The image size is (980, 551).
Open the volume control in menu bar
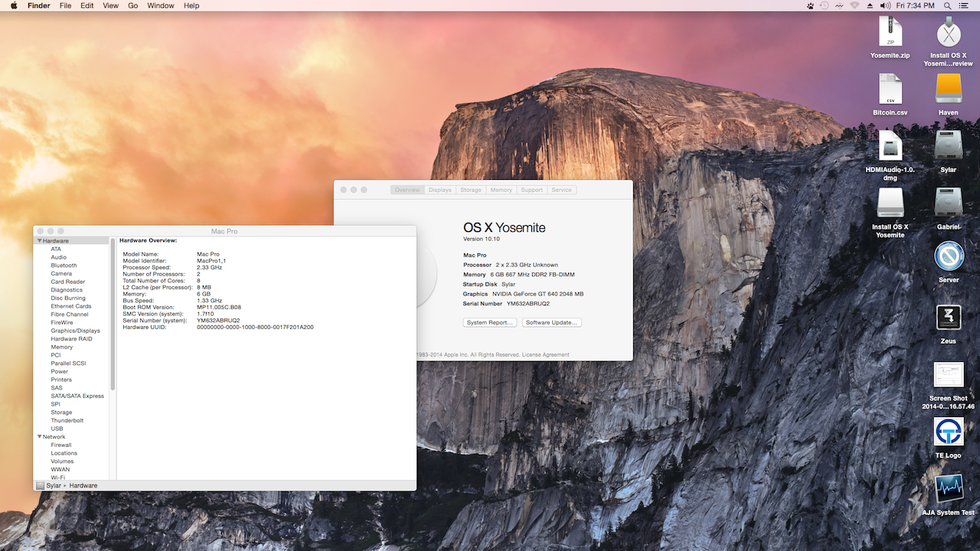click(885, 5)
